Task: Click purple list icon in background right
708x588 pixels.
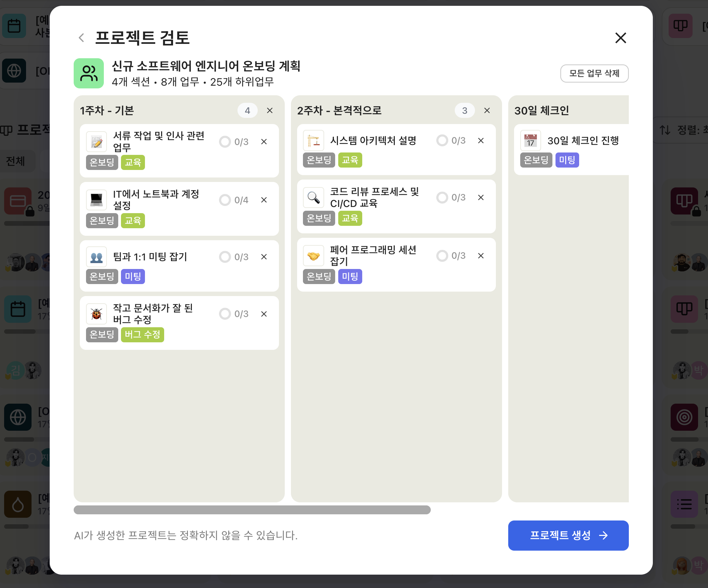Action: pos(684,504)
